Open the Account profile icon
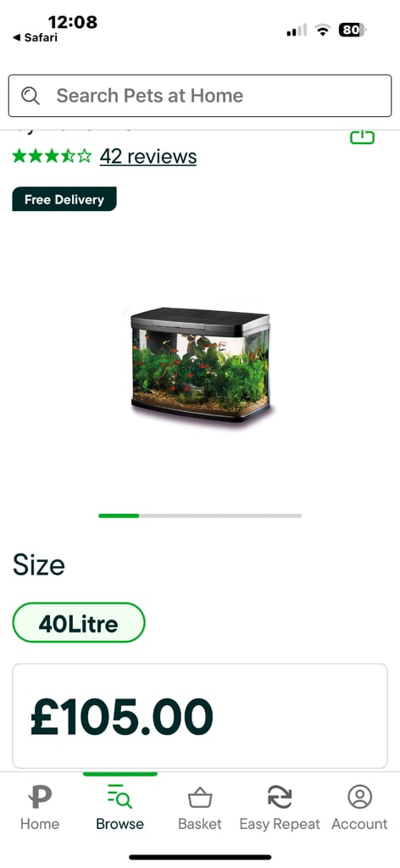 tap(359, 797)
